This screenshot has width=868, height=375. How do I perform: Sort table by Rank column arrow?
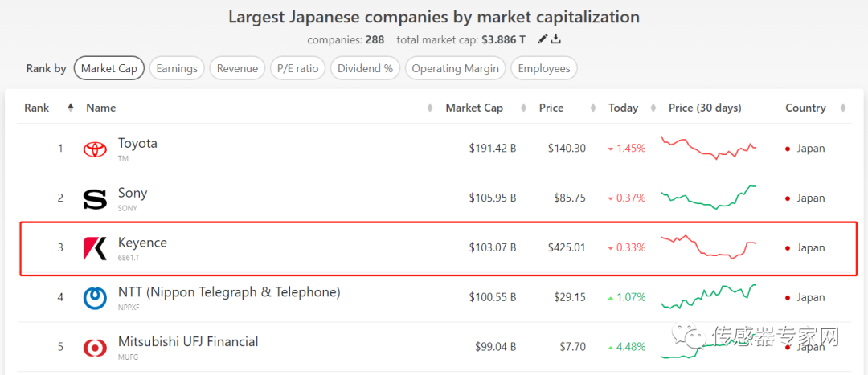[70, 108]
